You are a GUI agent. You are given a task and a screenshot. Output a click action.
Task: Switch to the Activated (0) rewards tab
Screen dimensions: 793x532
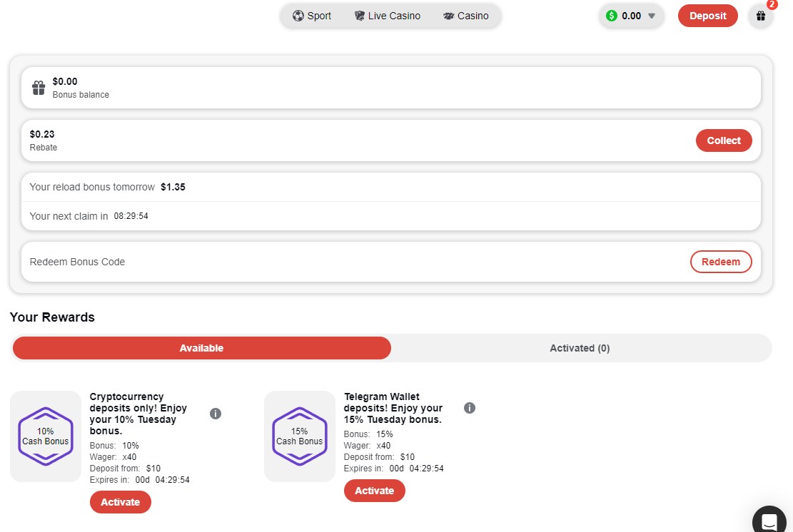[580, 348]
